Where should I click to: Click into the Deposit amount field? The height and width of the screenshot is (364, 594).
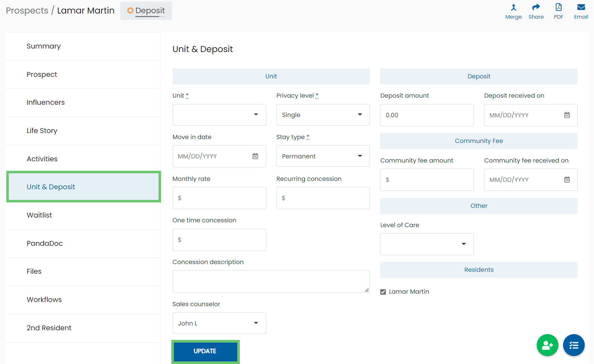pos(427,115)
